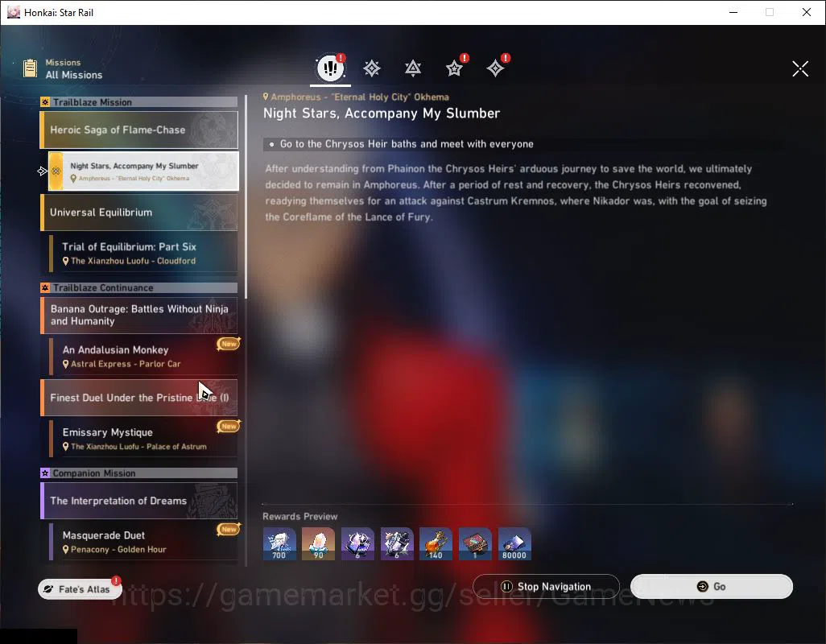Expand Heroic Saga of Flame-Chase mission group
Screen dimensions: 826x644
click(139, 130)
